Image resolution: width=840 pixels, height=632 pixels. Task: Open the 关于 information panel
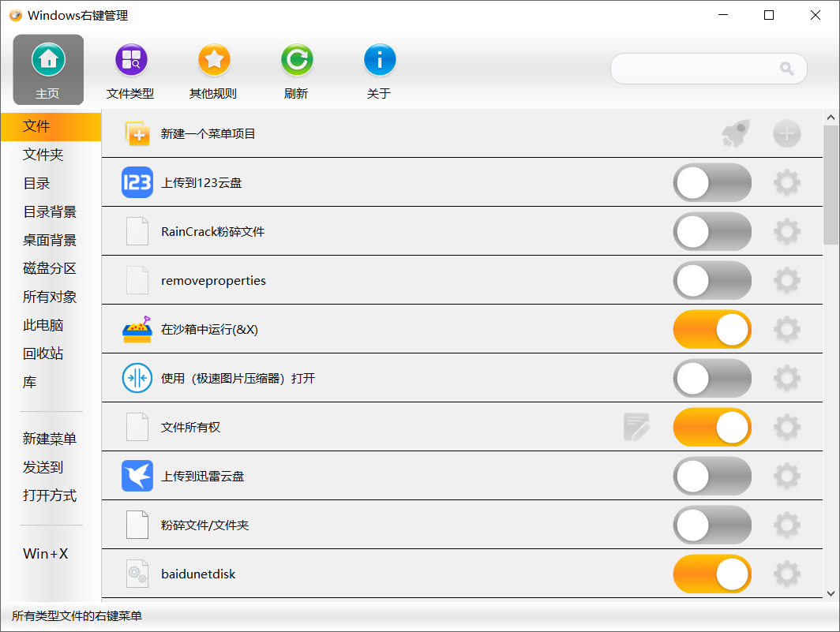tap(380, 59)
